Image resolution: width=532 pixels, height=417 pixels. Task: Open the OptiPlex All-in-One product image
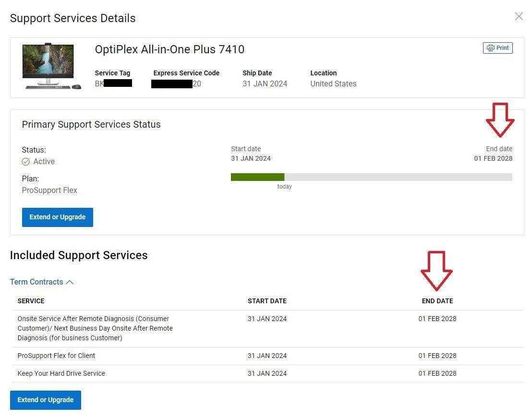click(x=51, y=66)
